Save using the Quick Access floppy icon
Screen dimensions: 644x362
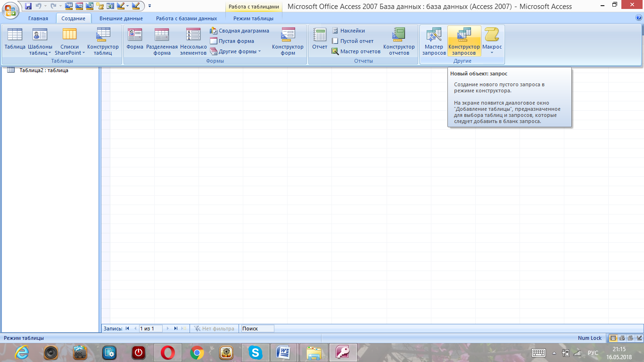[28, 6]
